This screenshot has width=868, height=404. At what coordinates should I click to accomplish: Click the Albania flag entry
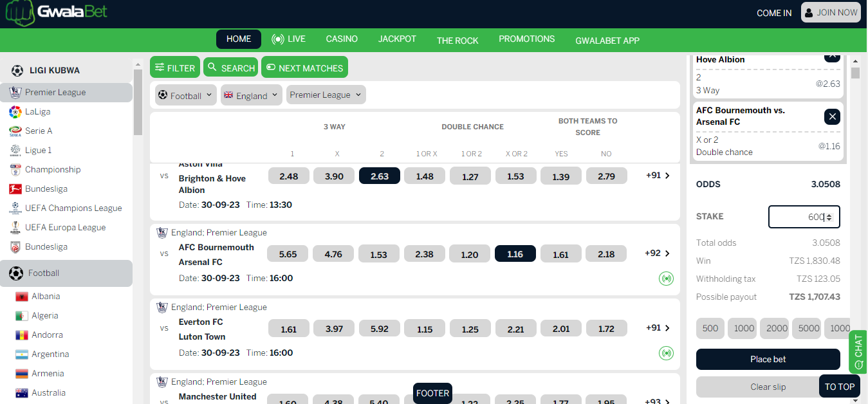[45, 297]
